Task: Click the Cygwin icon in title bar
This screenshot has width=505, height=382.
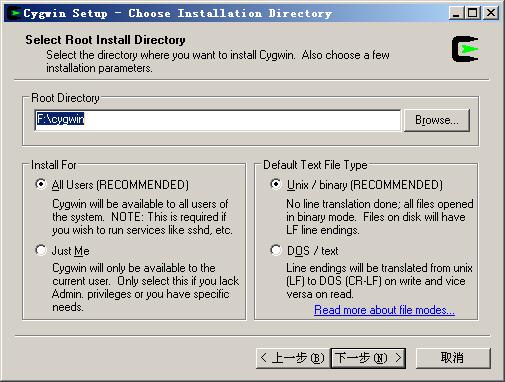Action: 14,13
